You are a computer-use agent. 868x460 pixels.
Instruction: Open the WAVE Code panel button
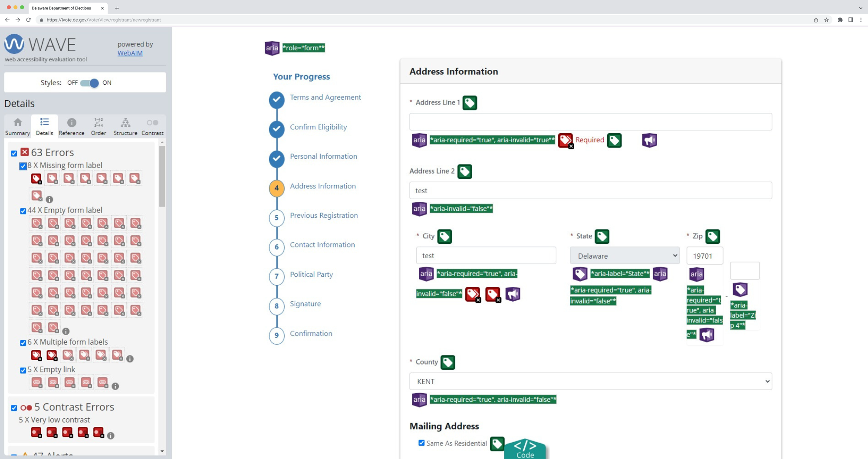[x=525, y=450]
